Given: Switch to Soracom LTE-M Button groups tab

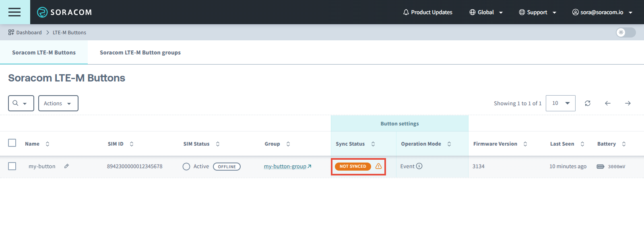Looking at the screenshot, I should [x=140, y=52].
